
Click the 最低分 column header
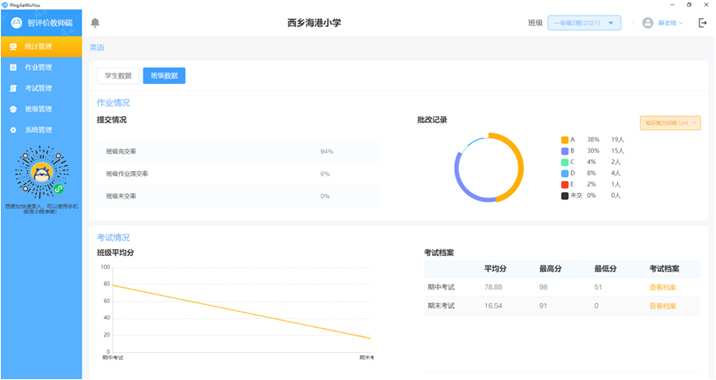[605, 269]
